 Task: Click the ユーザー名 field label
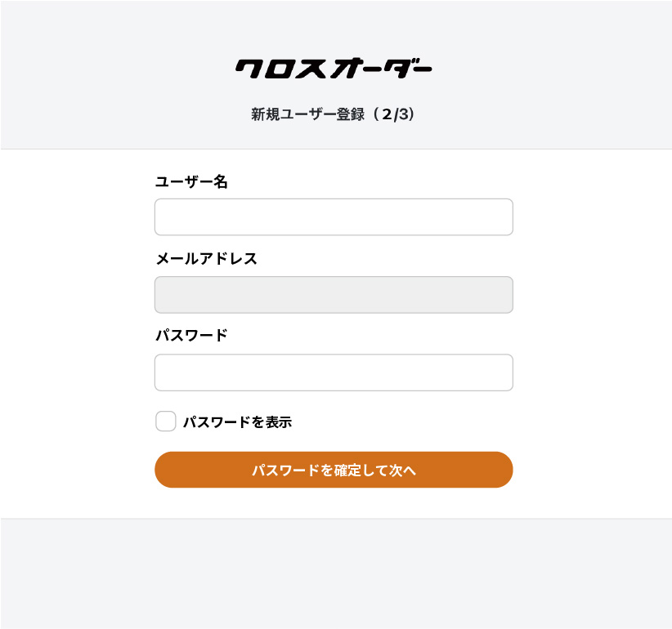click(191, 182)
